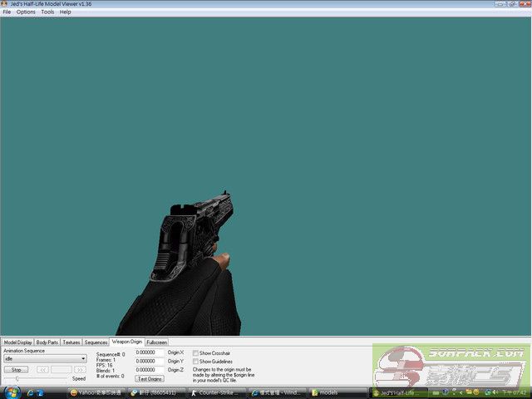The image size is (532, 399).
Task: Switch to the Body Parts tab
Action: click(47, 342)
